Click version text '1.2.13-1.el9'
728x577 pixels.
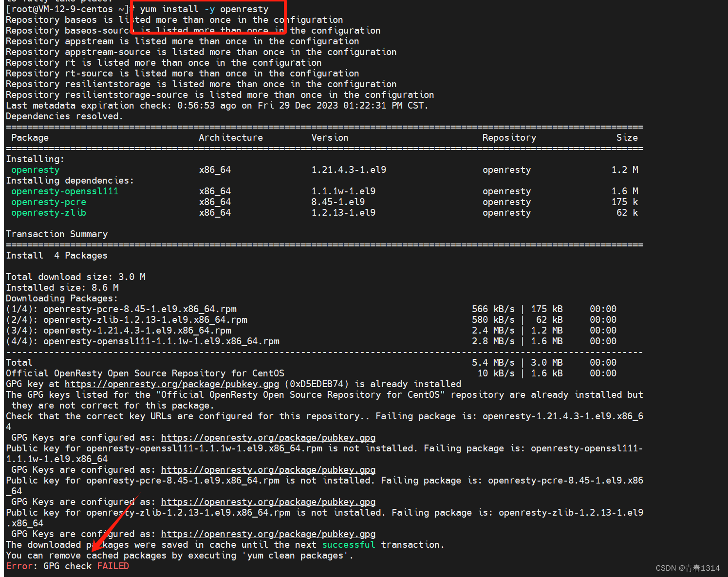pyautogui.click(x=343, y=213)
